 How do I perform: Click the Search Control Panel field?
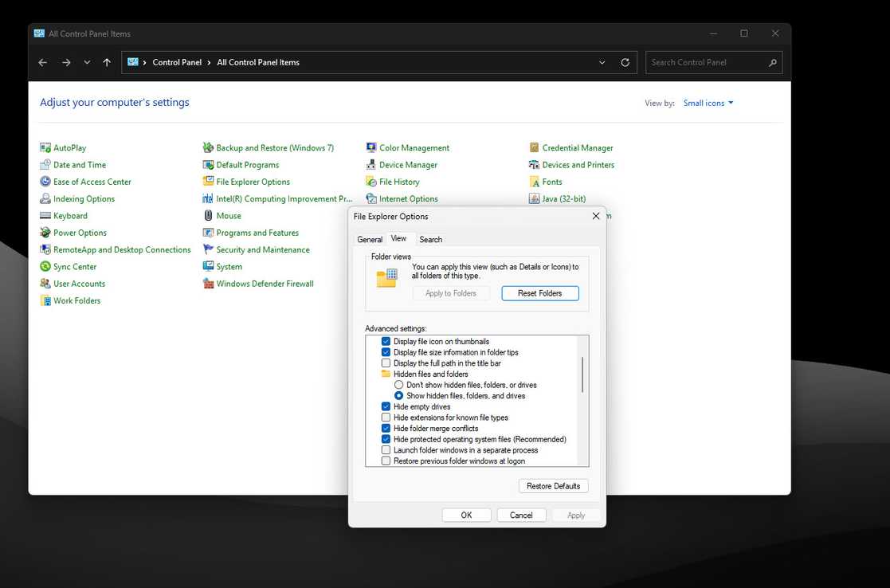coord(714,63)
